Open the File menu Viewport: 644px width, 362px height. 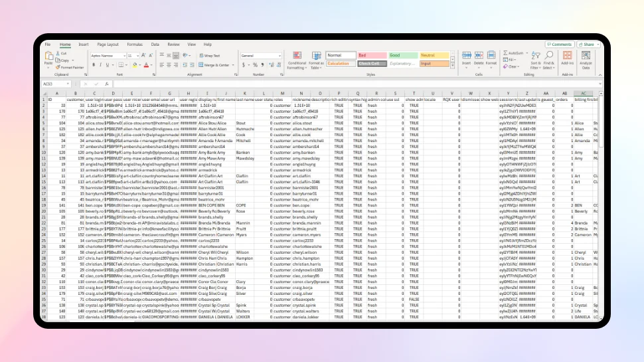(x=48, y=45)
